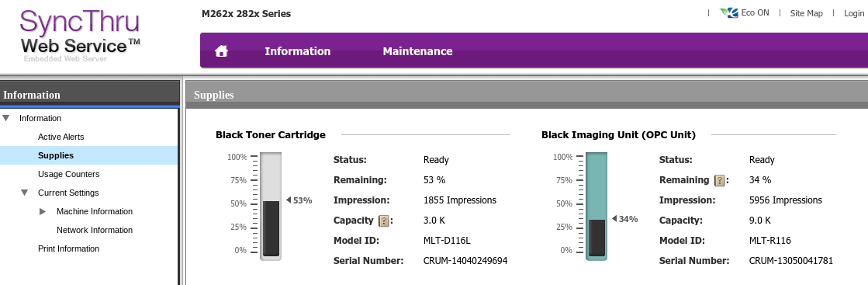
Task: Click the Black Toner Cartridge level gauge
Action: pyautogui.click(x=271, y=207)
